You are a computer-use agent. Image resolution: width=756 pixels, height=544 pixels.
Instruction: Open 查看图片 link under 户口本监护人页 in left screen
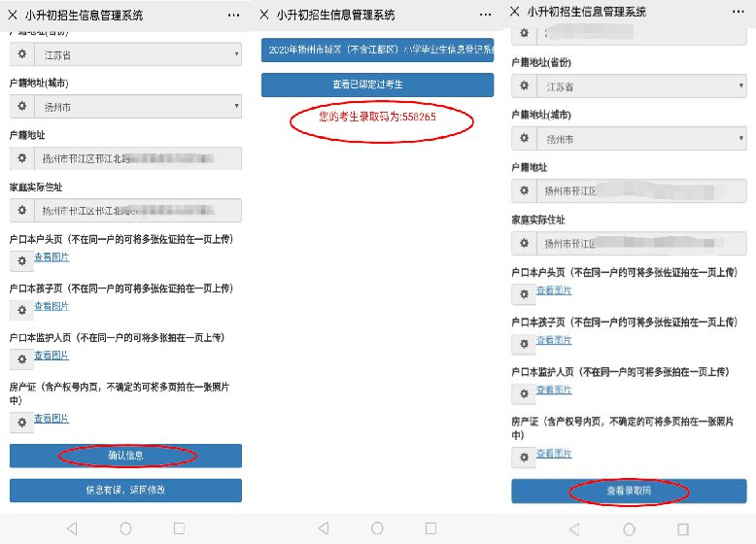[x=52, y=356]
